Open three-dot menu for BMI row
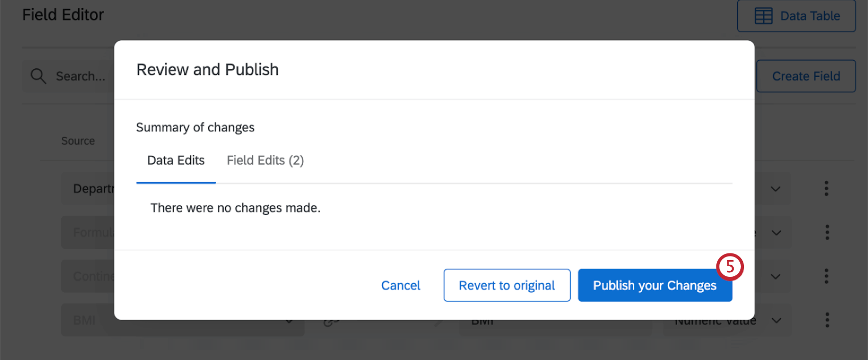The height and width of the screenshot is (360, 868). point(827,320)
